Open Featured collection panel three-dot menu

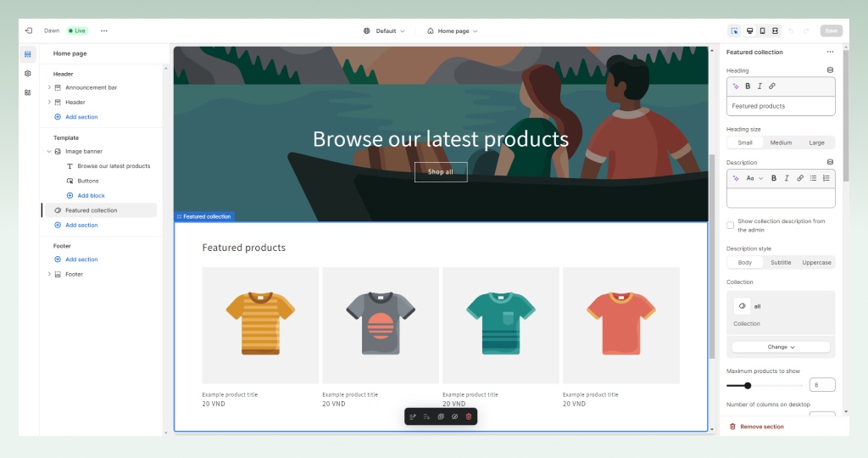pyautogui.click(x=830, y=52)
